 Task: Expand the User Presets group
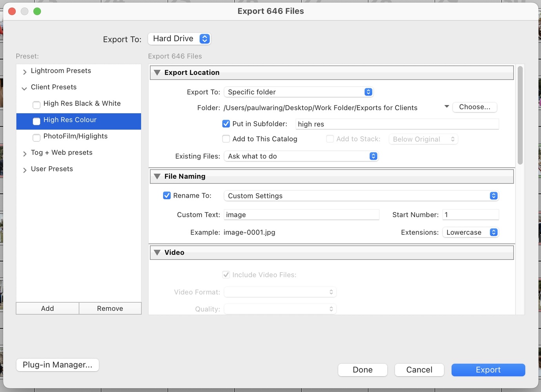(25, 170)
